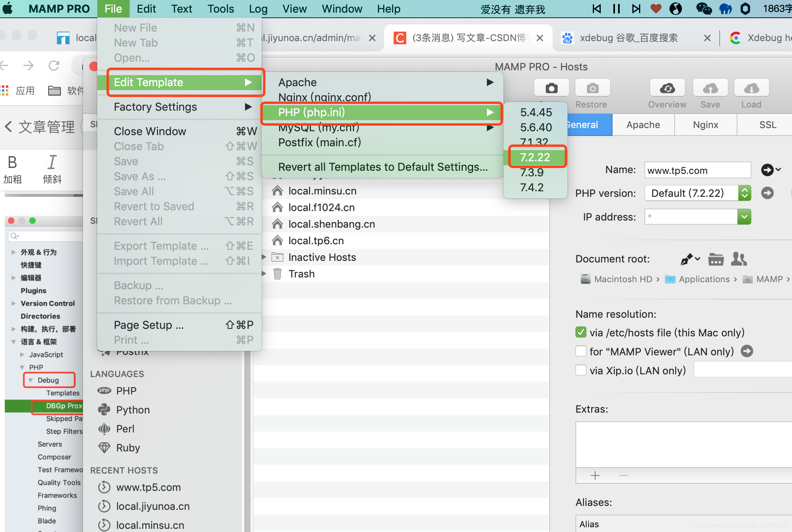Open recent host local.jiyunoa.cn
The width and height of the screenshot is (792, 532).
click(x=153, y=506)
